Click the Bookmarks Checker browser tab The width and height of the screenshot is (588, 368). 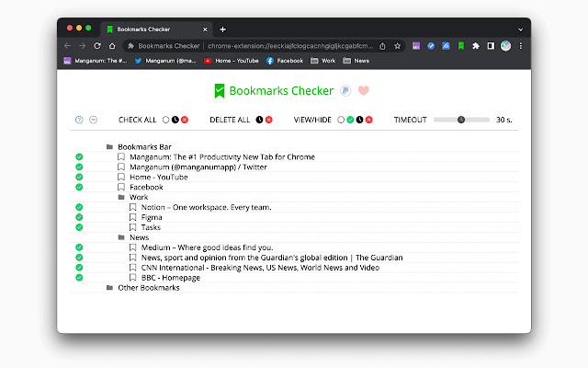pyautogui.click(x=156, y=29)
